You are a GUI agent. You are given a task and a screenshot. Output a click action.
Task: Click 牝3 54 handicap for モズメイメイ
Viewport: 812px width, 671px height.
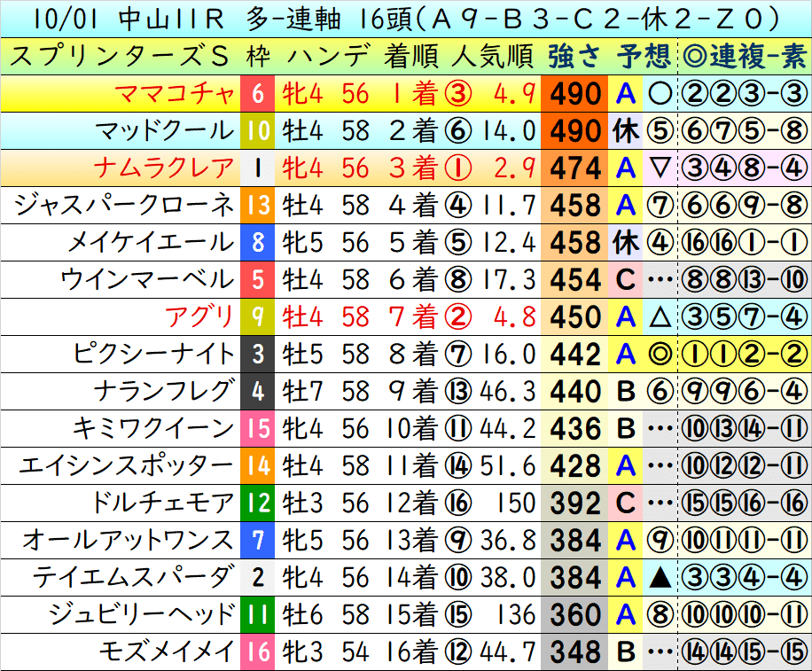tap(325, 651)
